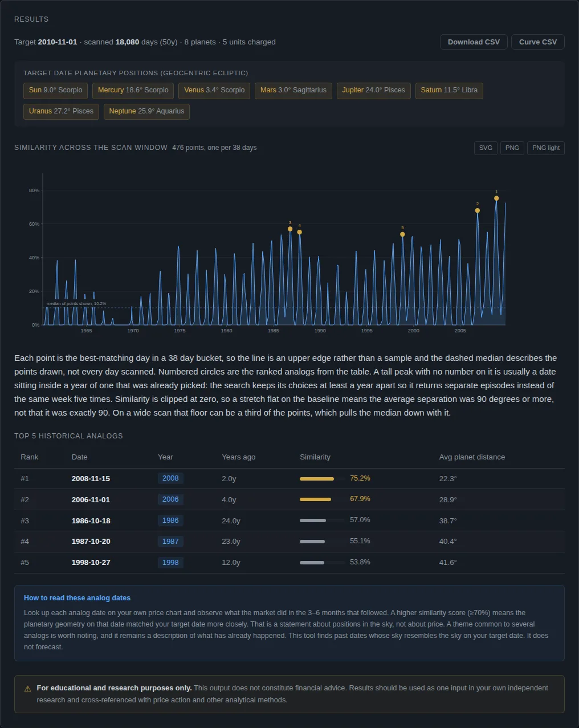Image resolution: width=579 pixels, height=728 pixels.
Task: Click the Years ago column header
Action: click(239, 457)
